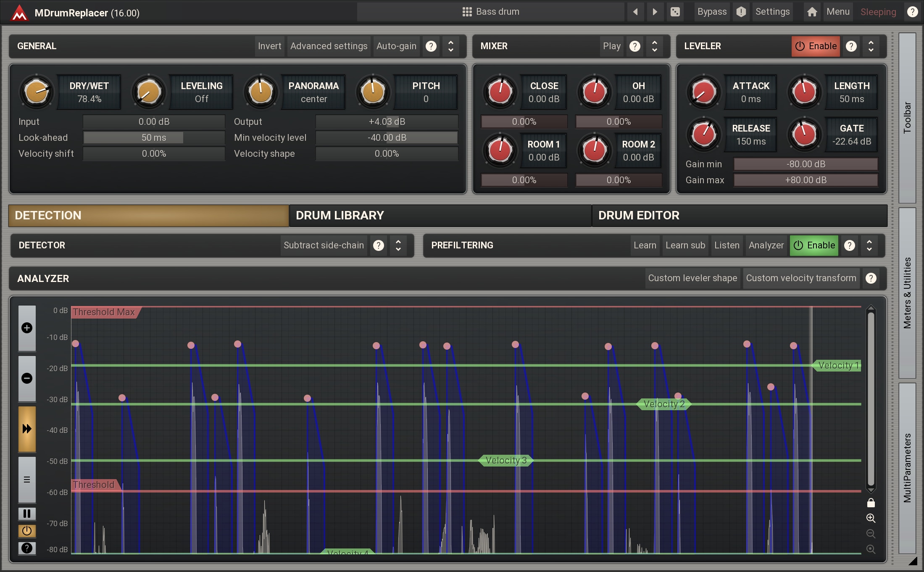Click the Home icon in the top bar
The image size is (924, 572).
click(812, 12)
